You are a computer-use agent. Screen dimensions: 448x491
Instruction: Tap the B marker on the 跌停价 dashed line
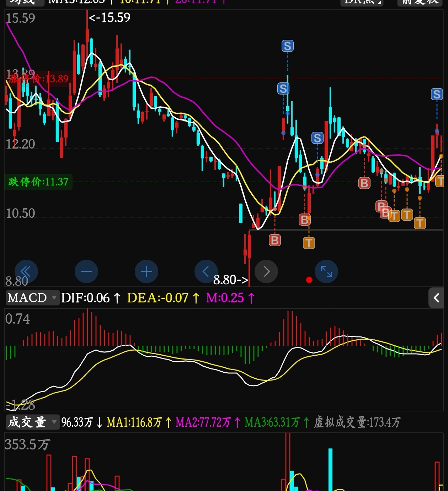pyautogui.click(x=364, y=183)
